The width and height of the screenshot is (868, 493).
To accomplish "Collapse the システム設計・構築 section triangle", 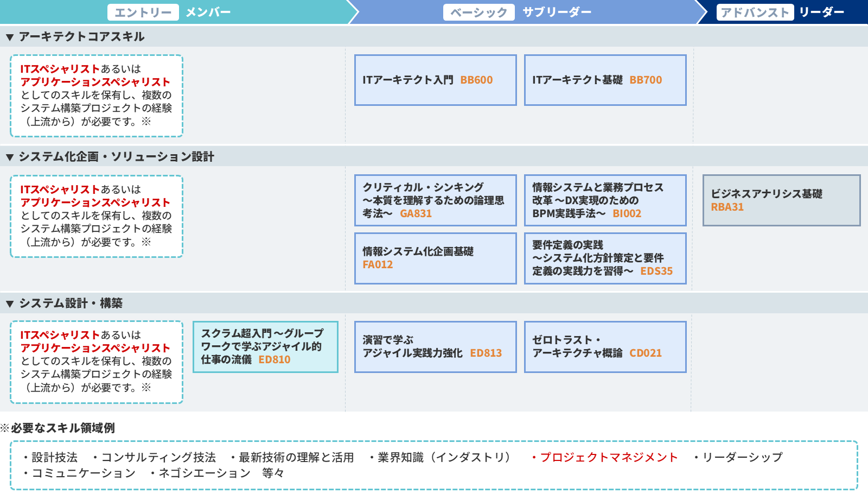I will point(10,304).
